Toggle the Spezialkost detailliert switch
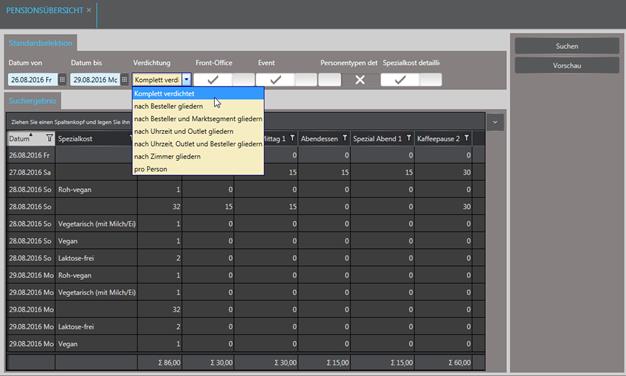Image resolution: width=626 pixels, height=376 pixels. 411,80
